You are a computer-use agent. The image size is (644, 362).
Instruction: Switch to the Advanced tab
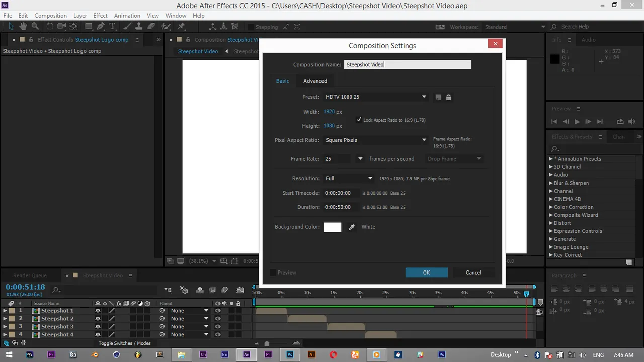point(315,81)
